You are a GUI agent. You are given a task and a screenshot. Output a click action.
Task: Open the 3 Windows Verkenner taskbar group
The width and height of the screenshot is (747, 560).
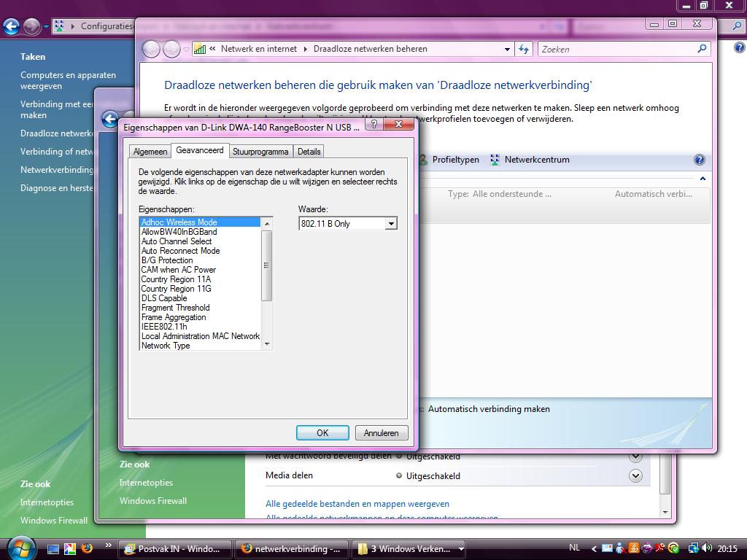(409, 549)
